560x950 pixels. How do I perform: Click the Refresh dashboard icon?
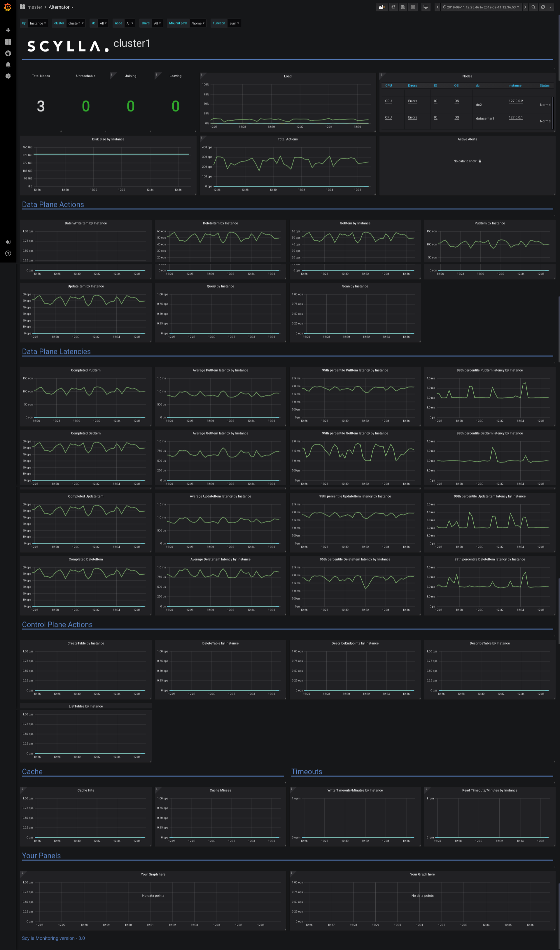pos(542,7)
